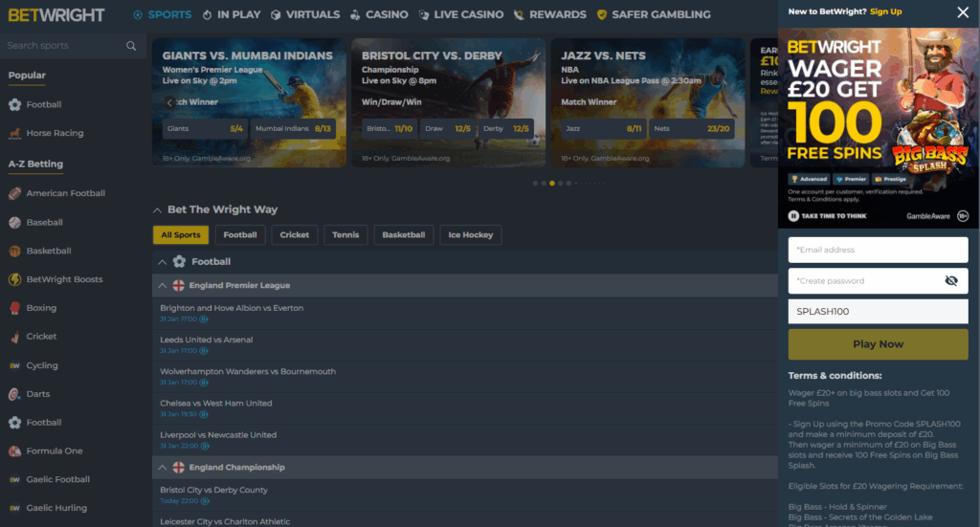Click the Email address input field
The height and width of the screenshot is (527, 980).
[x=878, y=251]
